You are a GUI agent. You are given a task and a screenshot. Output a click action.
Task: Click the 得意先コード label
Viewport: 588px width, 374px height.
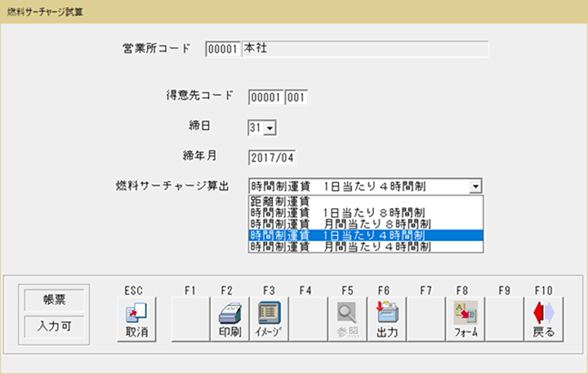point(200,95)
